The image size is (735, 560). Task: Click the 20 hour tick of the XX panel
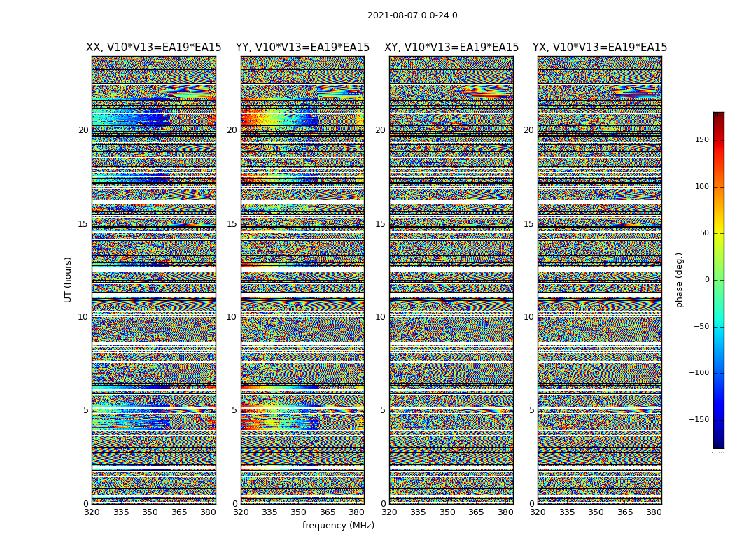click(83, 130)
